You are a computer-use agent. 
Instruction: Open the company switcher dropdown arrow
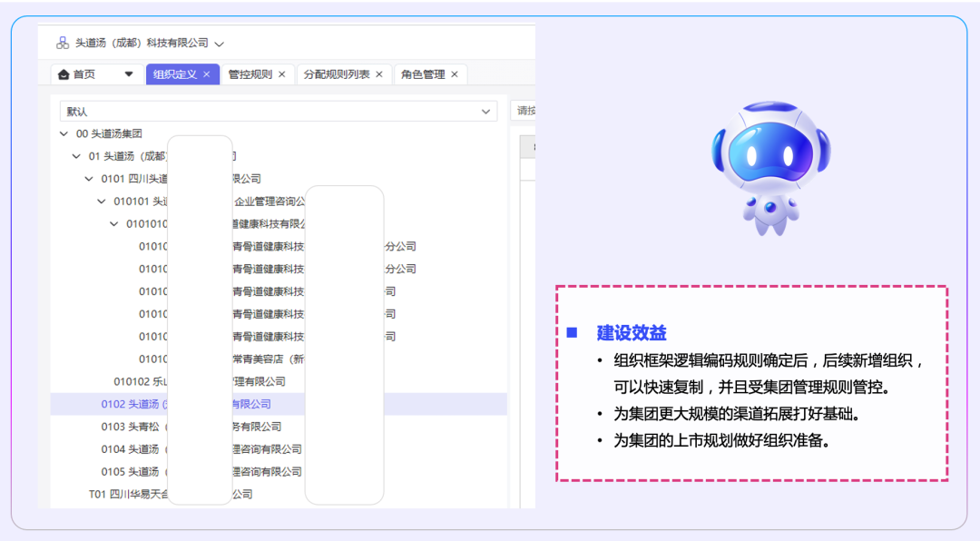pos(220,44)
